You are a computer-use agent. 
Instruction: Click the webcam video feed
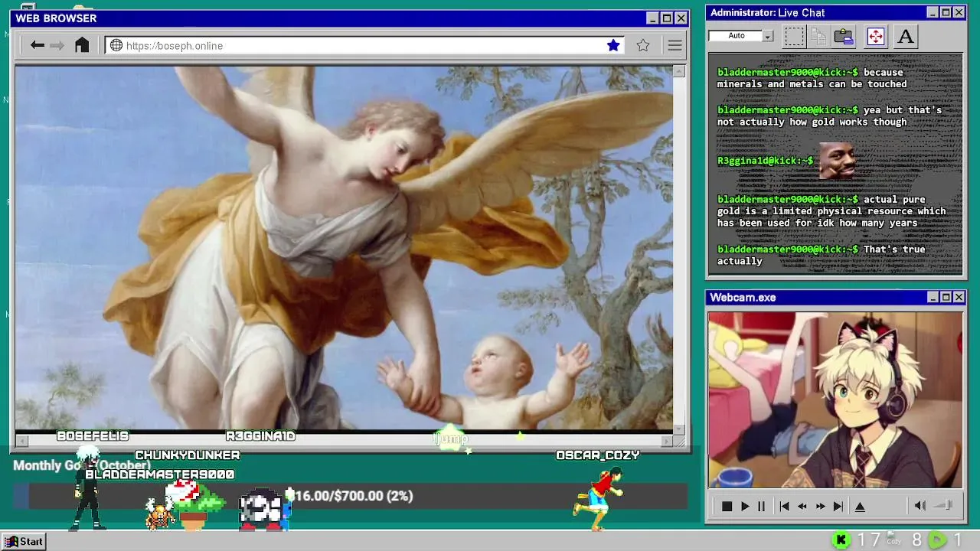(x=835, y=399)
